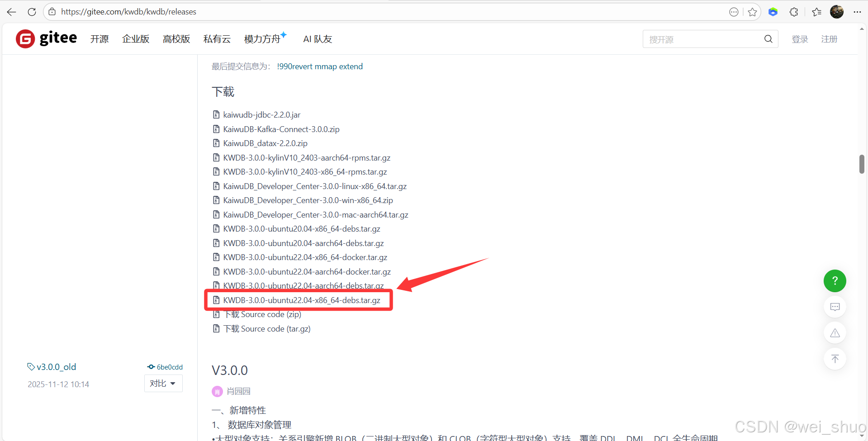
Task: Click the back-to-top arrow button
Action: [835, 359]
